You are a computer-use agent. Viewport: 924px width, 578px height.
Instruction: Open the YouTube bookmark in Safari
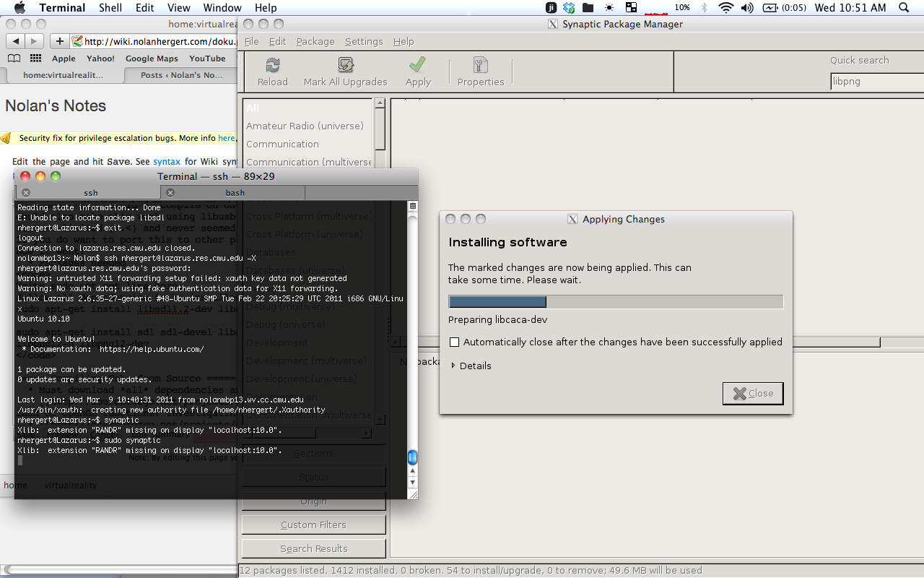pos(207,59)
